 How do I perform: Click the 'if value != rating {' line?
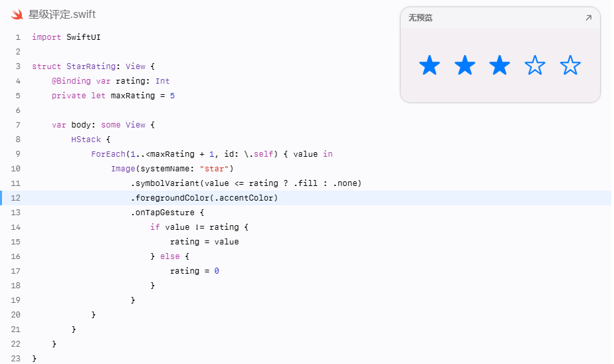(199, 227)
